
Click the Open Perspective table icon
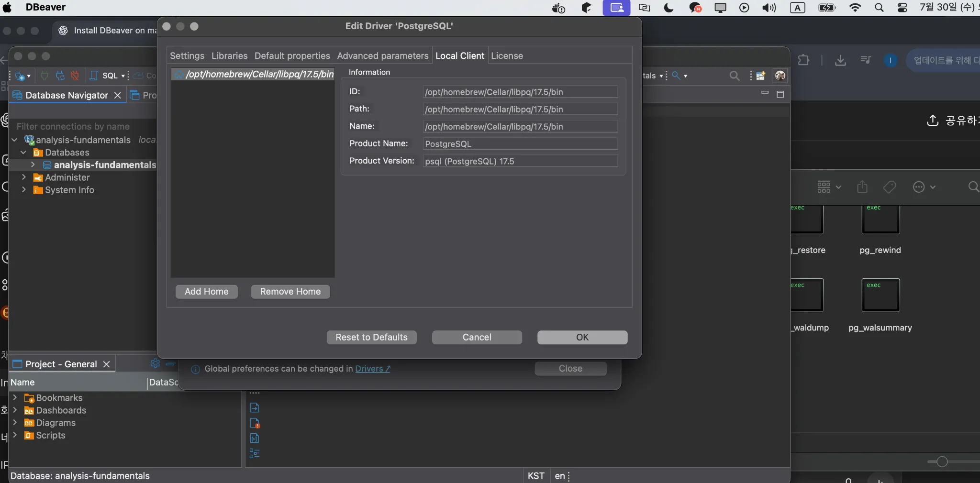tap(760, 76)
